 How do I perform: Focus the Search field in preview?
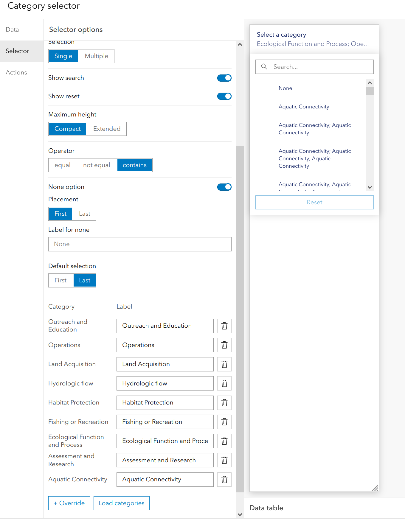click(314, 67)
